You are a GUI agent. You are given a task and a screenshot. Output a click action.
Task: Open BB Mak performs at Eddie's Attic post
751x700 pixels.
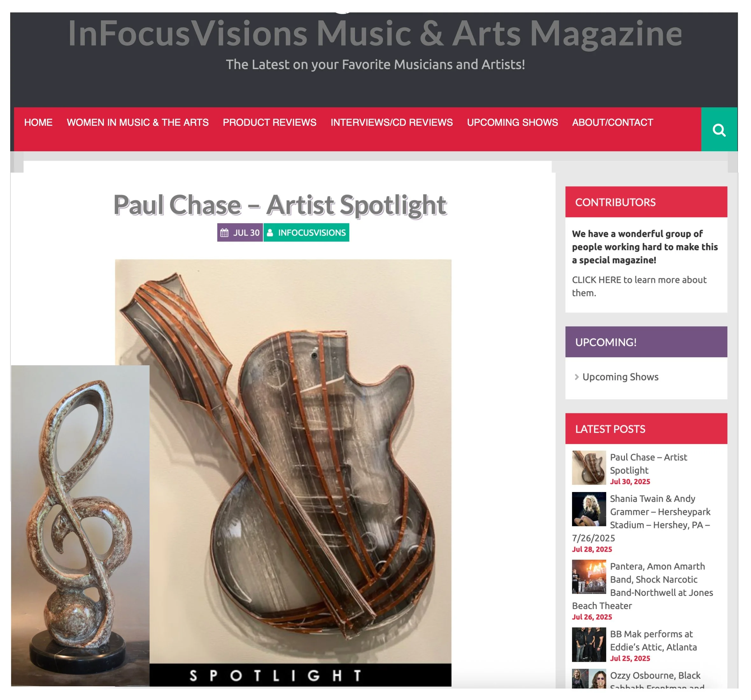click(x=653, y=640)
